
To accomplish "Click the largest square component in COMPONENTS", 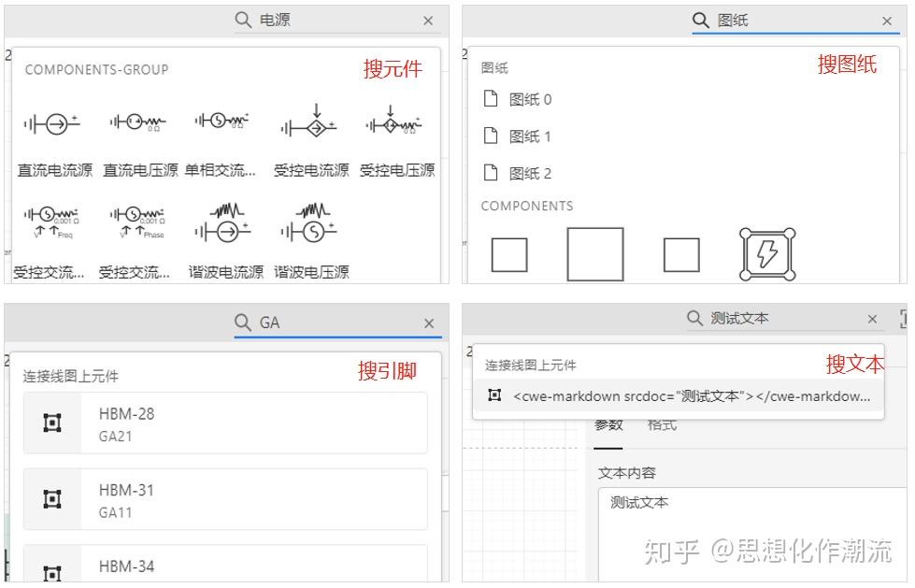I will coord(596,253).
